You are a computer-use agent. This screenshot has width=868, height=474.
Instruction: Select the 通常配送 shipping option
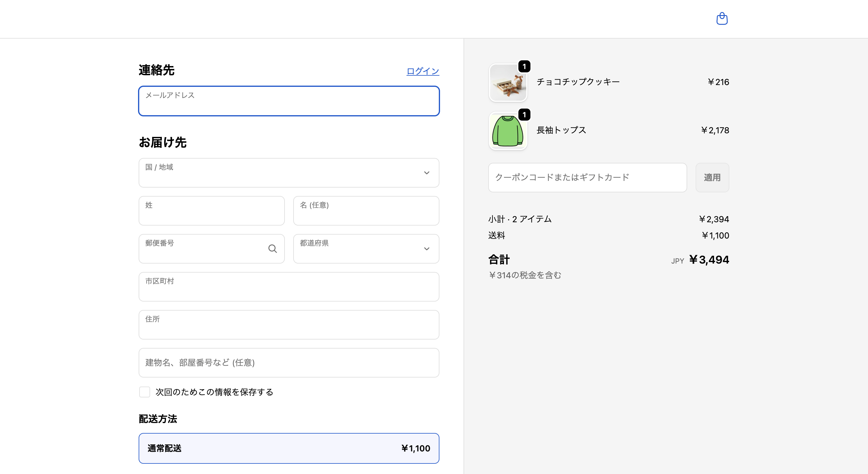pos(289,448)
